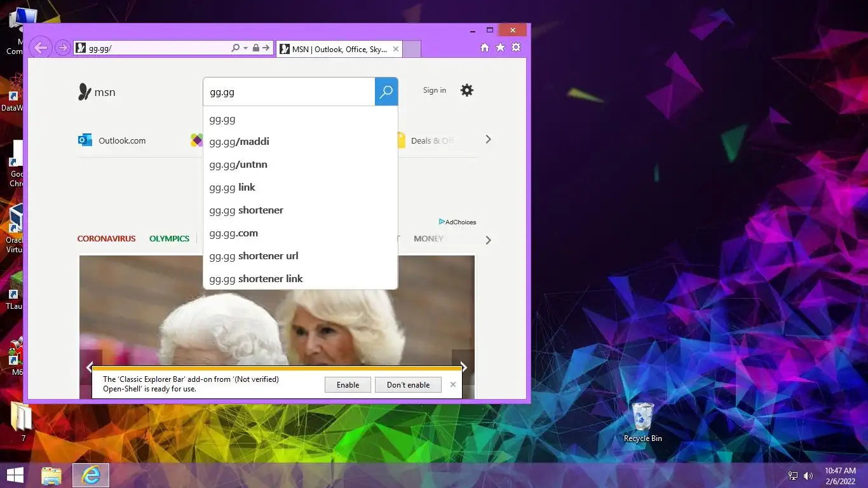Open the Windows Start button

tap(15, 475)
